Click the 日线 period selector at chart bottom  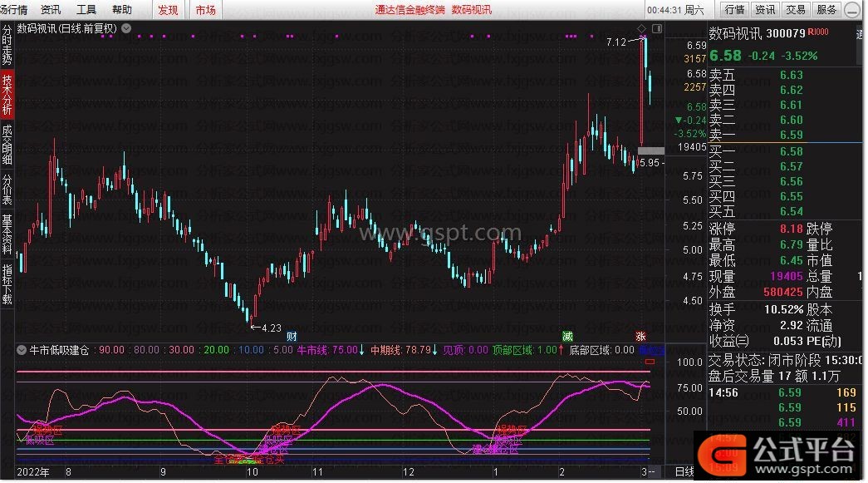(684, 471)
